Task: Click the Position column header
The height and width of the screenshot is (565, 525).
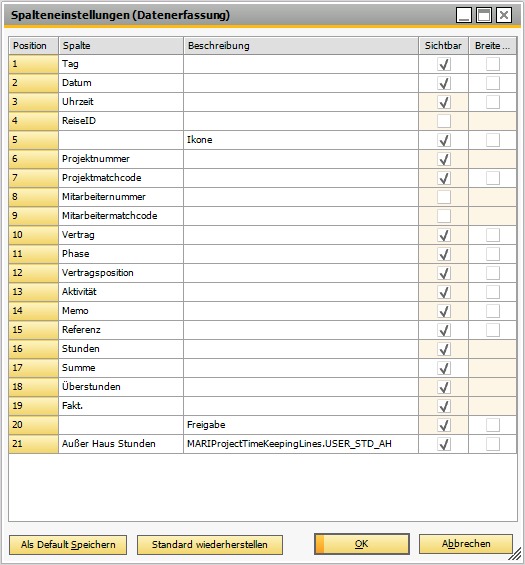Action: [x=34, y=46]
